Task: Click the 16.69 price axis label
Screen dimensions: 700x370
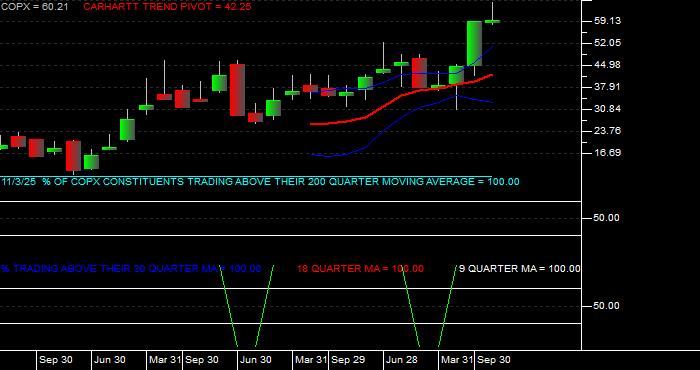Action: 608,153
